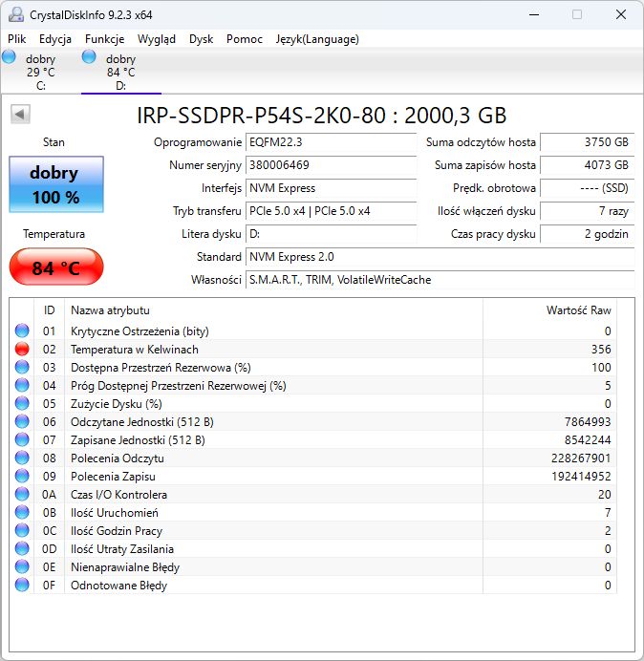
Task: Click status orb for Dostępna Przestrzeń Rezerwowa row
Action: point(22,367)
